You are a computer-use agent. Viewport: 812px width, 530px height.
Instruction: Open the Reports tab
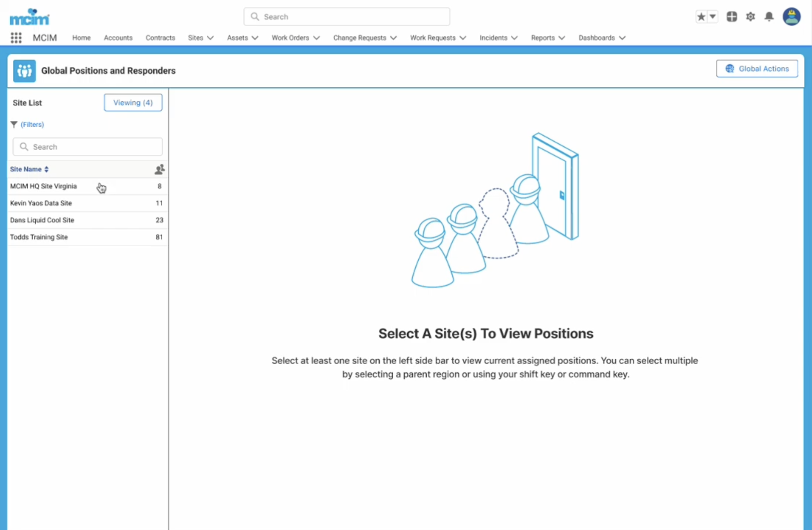543,38
